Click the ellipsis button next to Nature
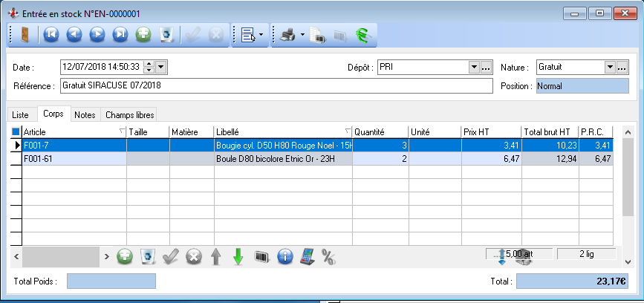The image size is (644, 303). pyautogui.click(x=622, y=68)
